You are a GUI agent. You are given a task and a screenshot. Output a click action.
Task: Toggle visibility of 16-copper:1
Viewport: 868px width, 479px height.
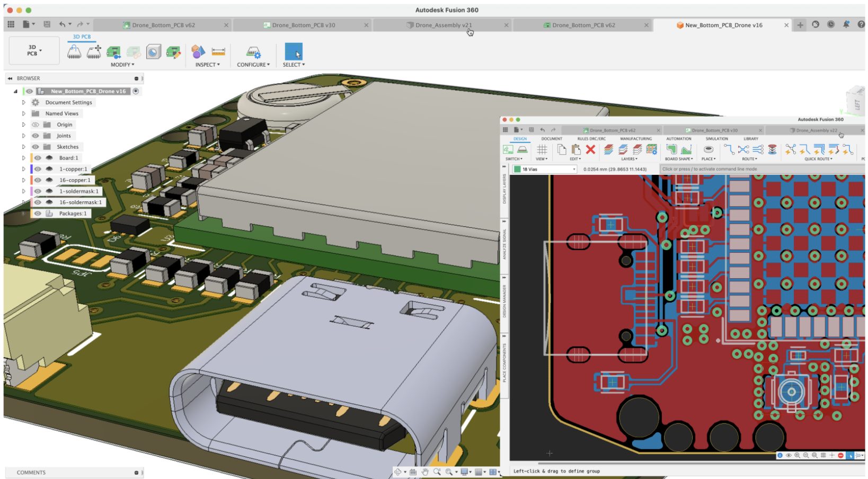(38, 180)
